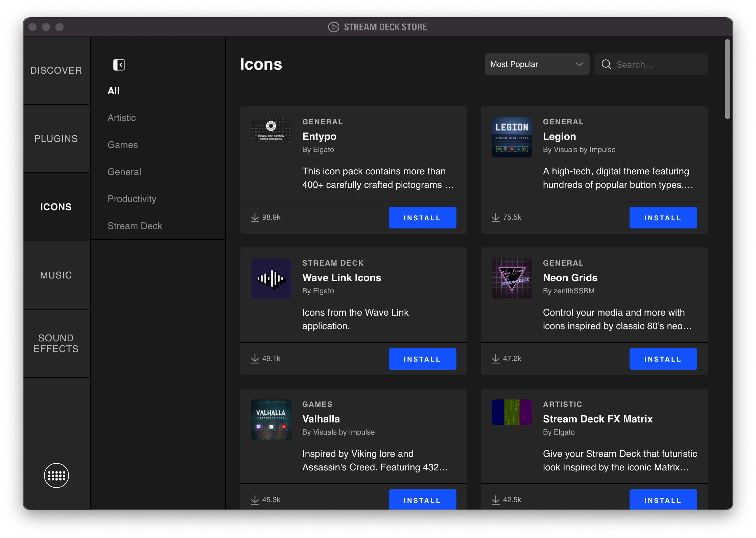Screen dimensions: 756x538
Task: Click the 49.1k download count
Action: tap(271, 359)
